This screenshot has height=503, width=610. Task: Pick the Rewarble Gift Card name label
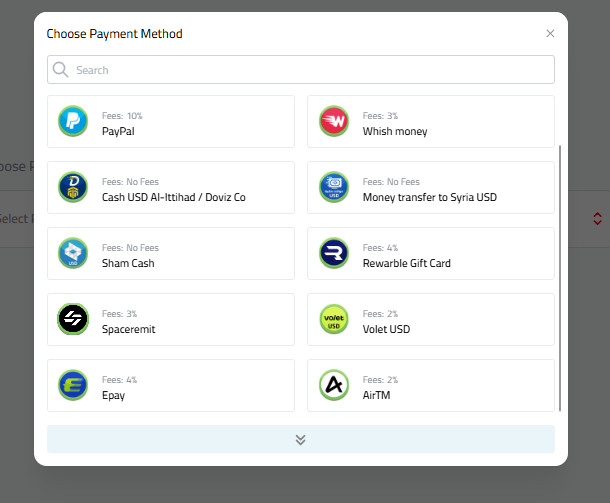point(407,263)
